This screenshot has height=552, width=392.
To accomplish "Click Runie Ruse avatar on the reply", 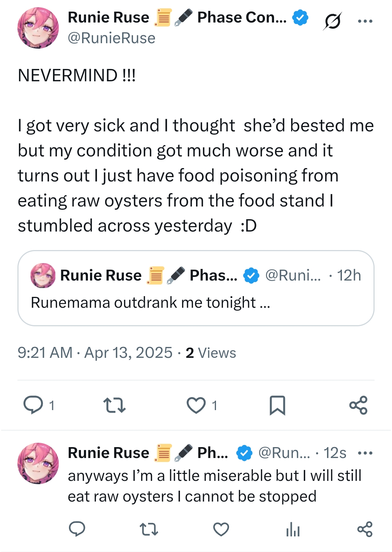I will (x=38, y=463).
